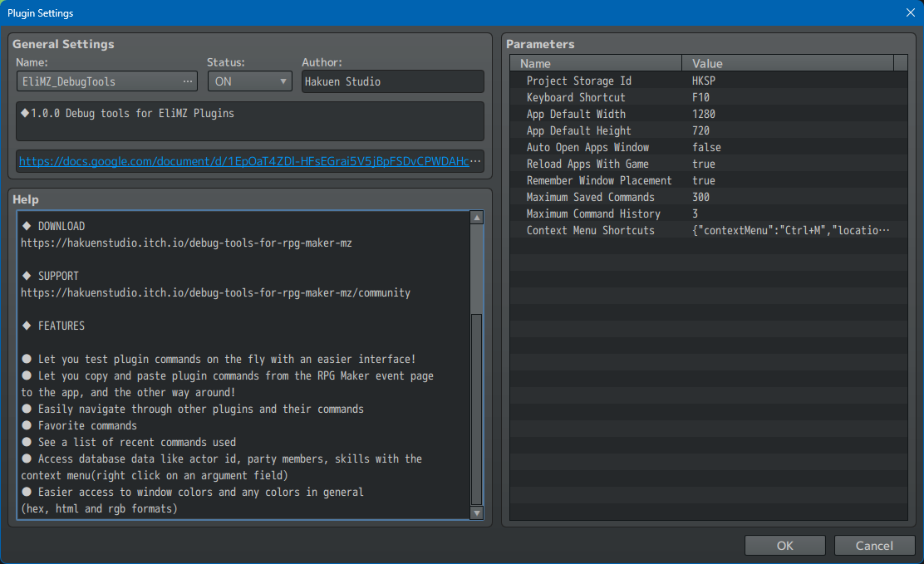This screenshot has width=924, height=564.
Task: Click the OK button
Action: [785, 545]
